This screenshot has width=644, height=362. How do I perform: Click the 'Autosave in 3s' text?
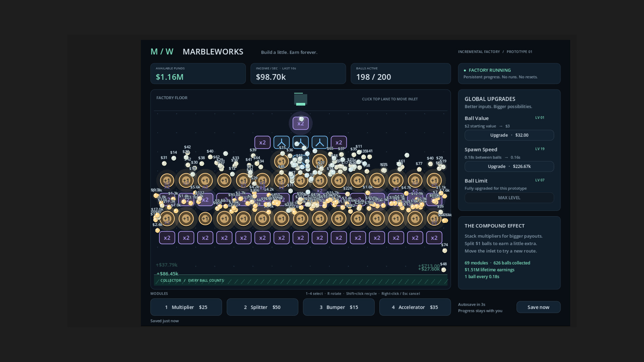coord(472,304)
